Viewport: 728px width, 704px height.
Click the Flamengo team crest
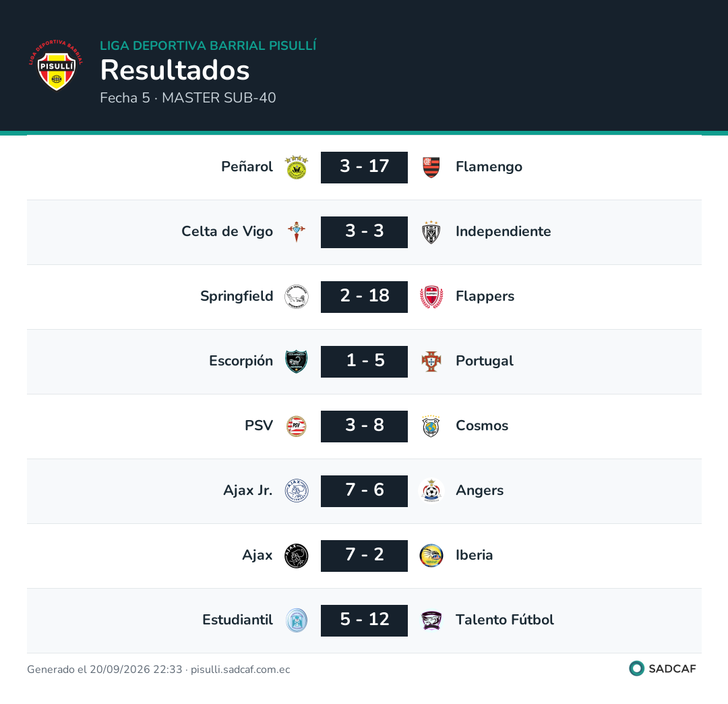(x=431, y=167)
